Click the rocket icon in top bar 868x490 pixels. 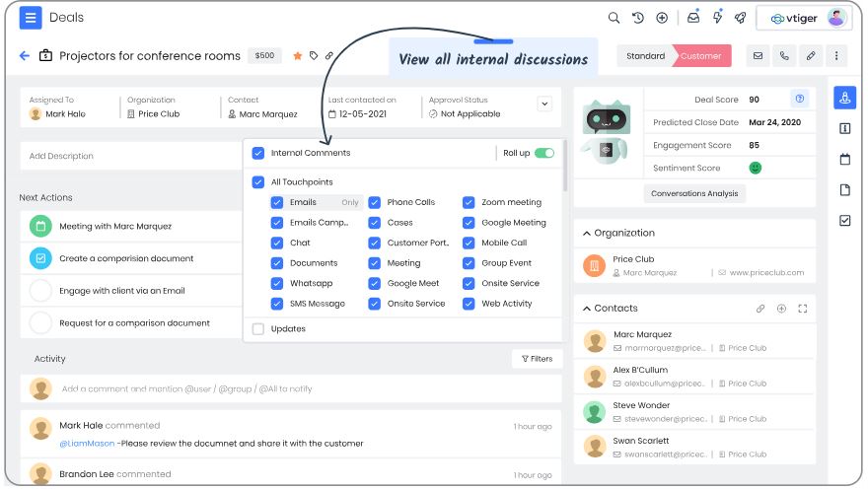tap(740, 18)
